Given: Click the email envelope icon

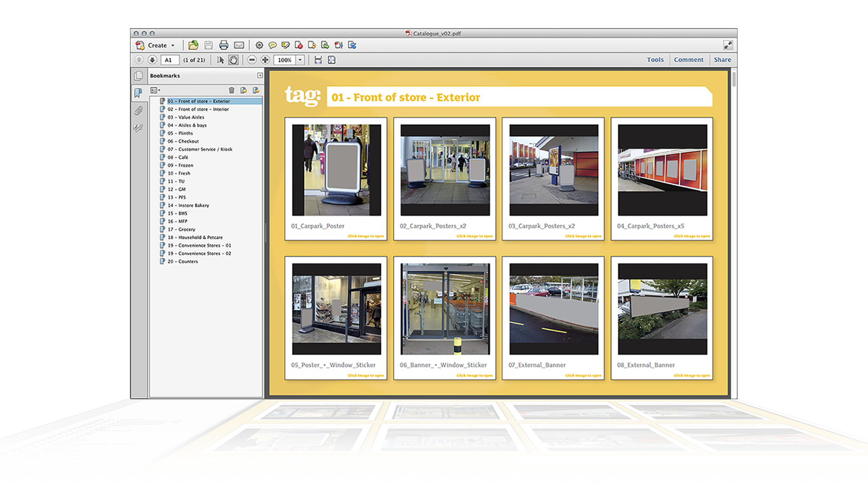Looking at the screenshot, I should 239,45.
